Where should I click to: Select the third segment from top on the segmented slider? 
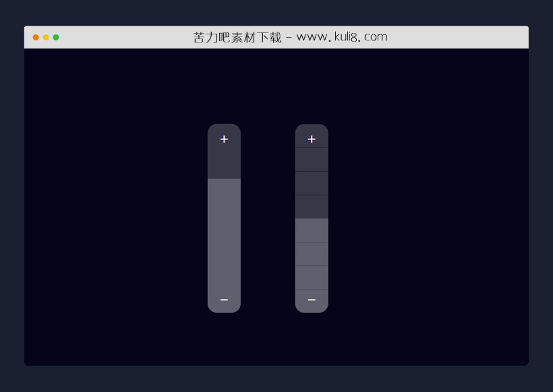pyautogui.click(x=312, y=183)
